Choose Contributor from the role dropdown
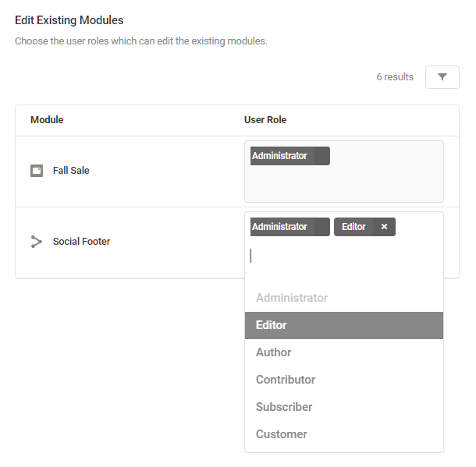This screenshot has width=476, height=467. point(344,380)
